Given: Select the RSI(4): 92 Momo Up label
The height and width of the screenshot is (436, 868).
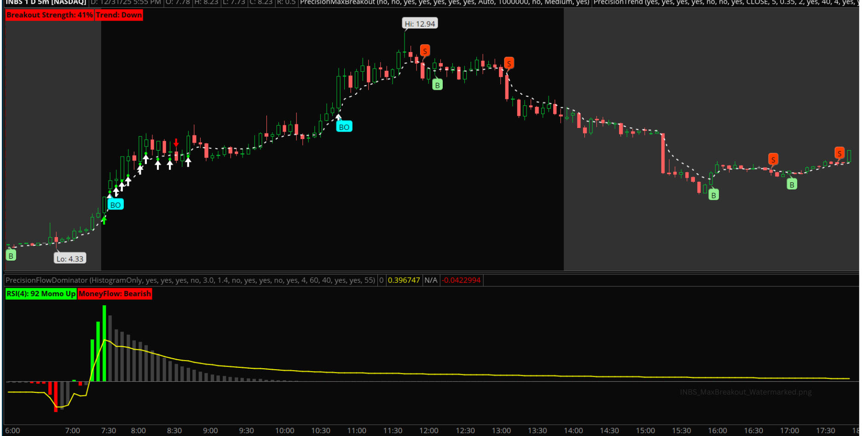Looking at the screenshot, I should [x=41, y=294].
